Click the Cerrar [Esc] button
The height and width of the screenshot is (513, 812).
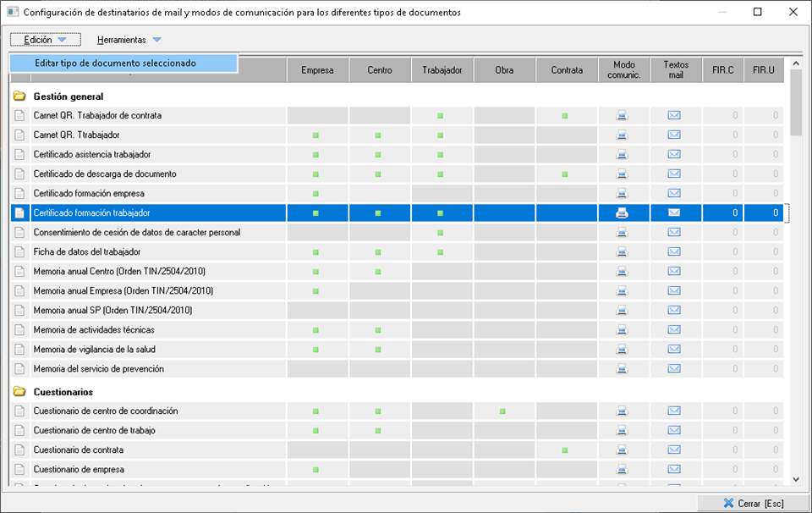pos(752,503)
